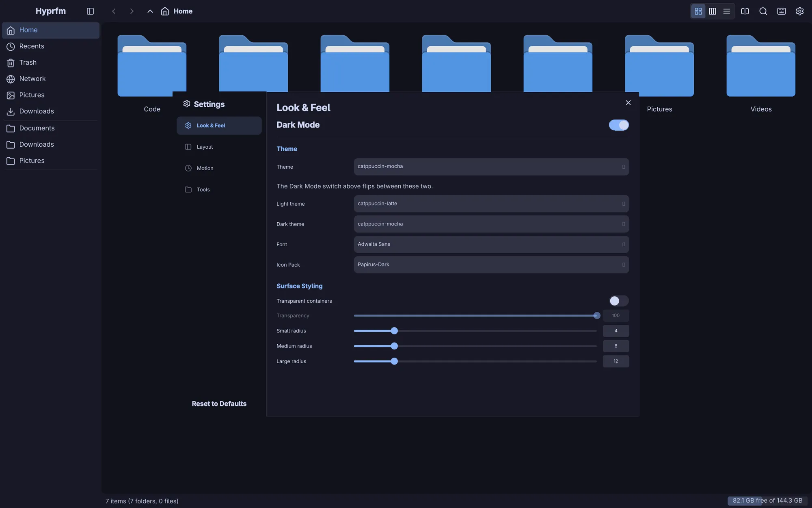Navigate up to parent folder
812x508 pixels.
coord(150,11)
